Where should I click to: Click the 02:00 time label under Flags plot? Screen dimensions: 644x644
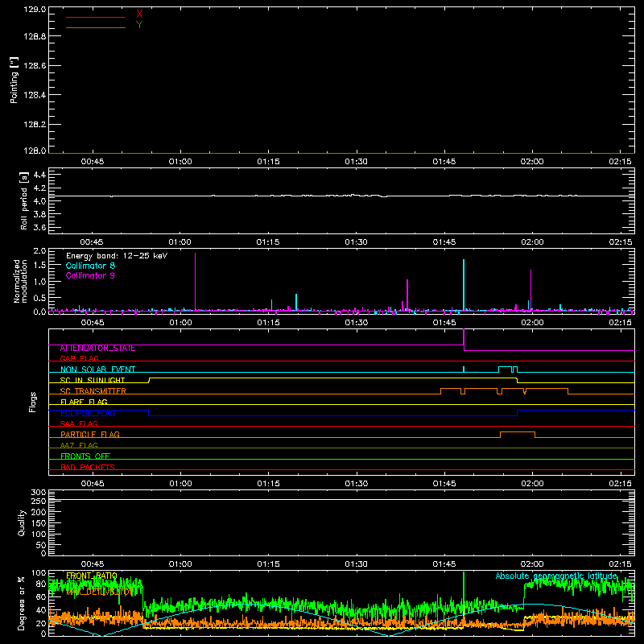[532, 484]
